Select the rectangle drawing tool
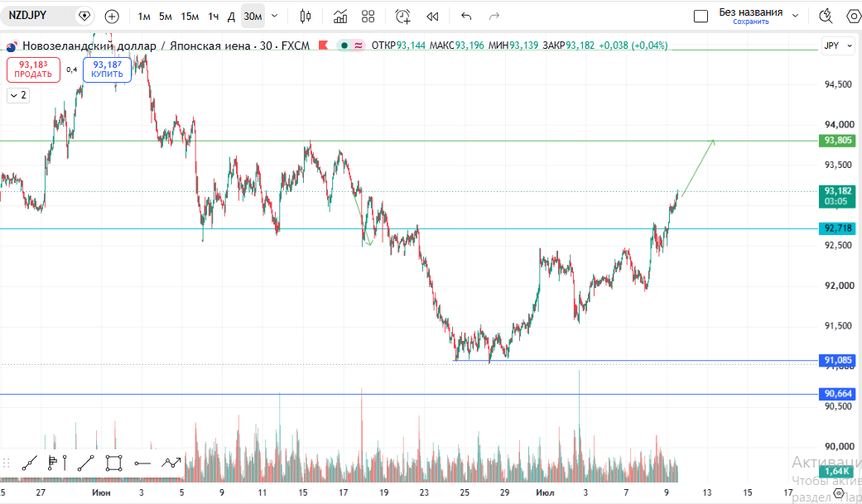 pyautogui.click(x=113, y=463)
